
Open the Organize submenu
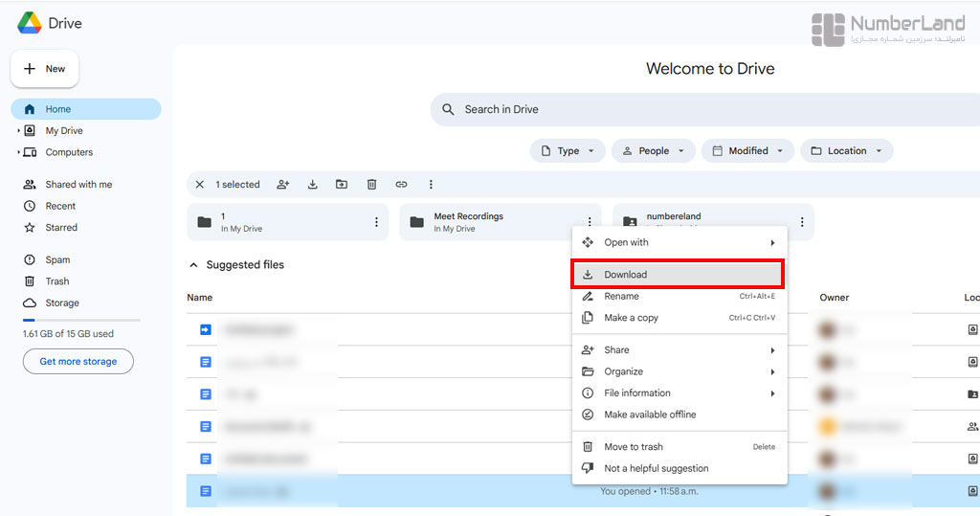tap(679, 371)
